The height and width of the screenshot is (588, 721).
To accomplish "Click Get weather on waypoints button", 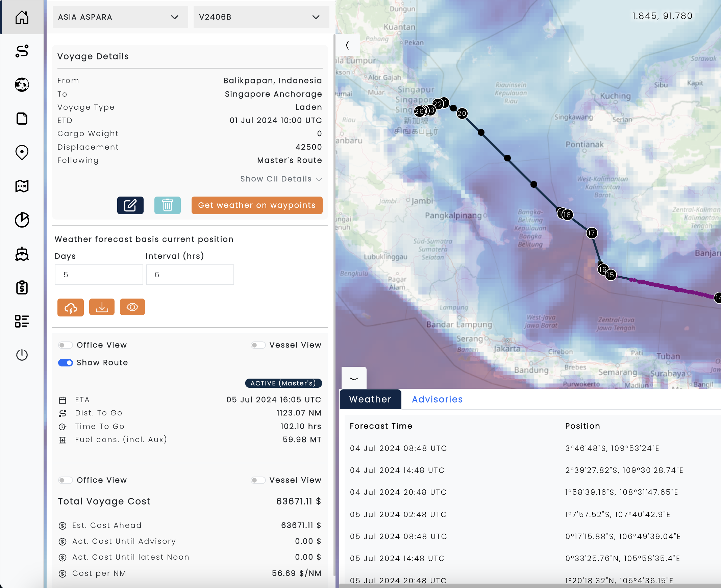I will [256, 205].
